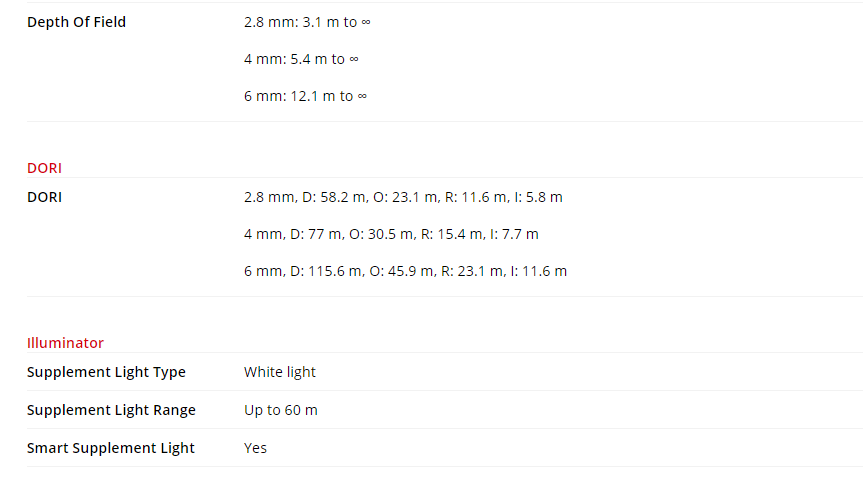Click the bold DORI row label

44,197
